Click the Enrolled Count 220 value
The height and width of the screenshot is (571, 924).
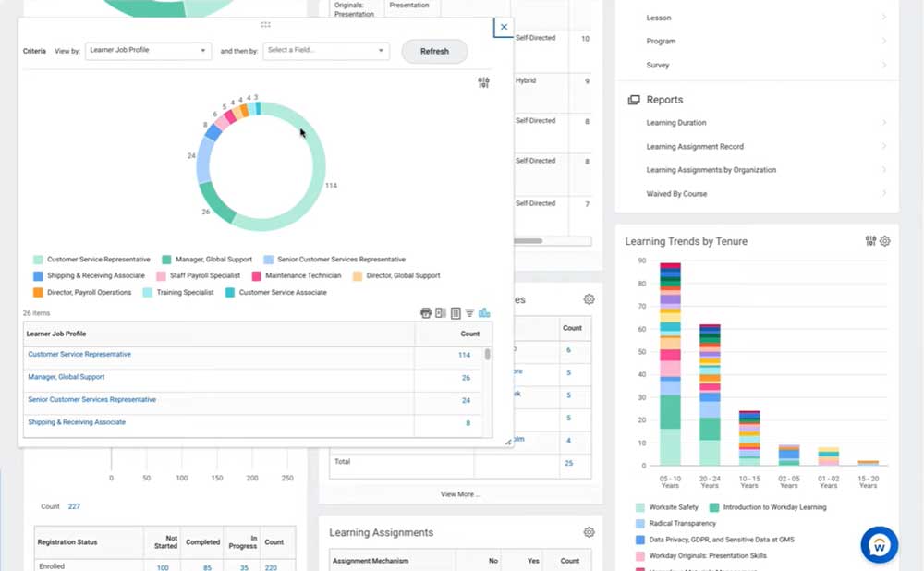[271, 567]
